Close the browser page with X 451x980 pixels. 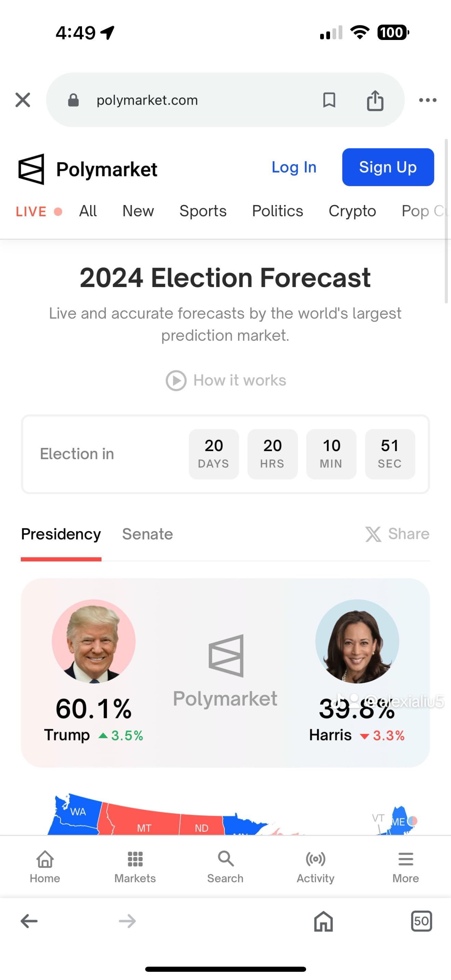click(23, 100)
